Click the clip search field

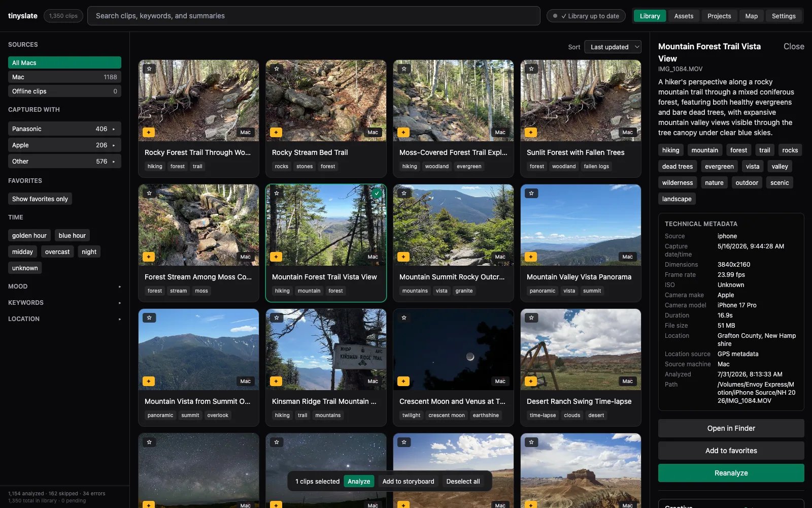coord(314,16)
